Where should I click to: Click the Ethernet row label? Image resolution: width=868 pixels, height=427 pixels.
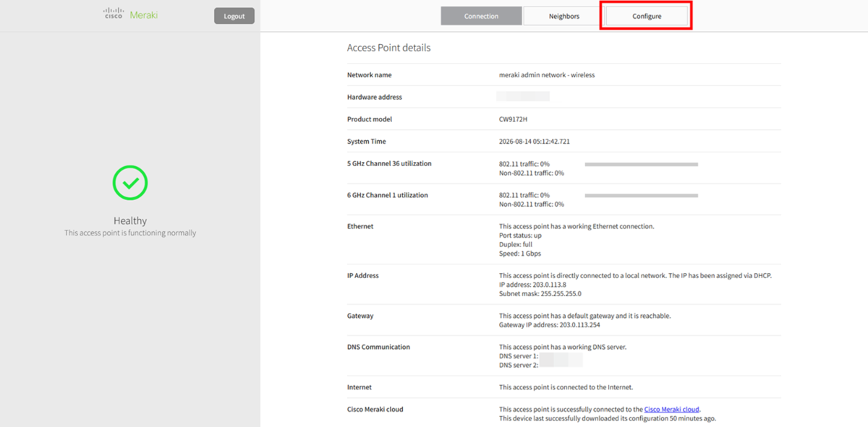360,226
